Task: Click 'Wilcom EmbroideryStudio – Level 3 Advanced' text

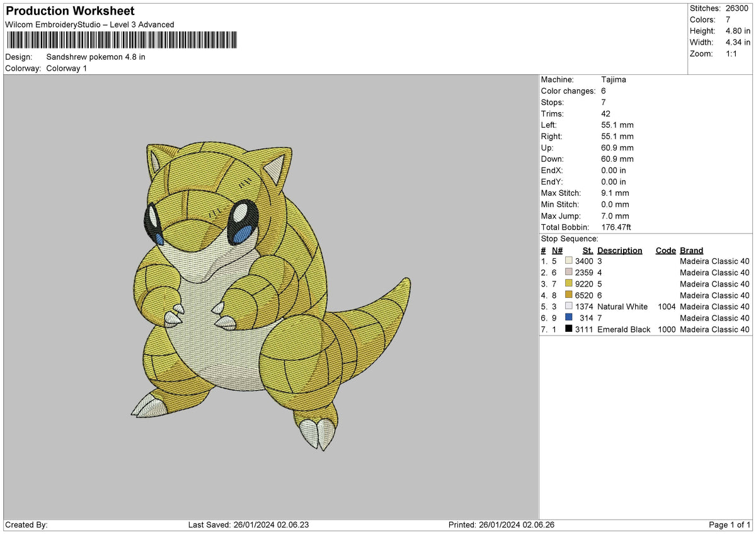Action: (x=89, y=25)
